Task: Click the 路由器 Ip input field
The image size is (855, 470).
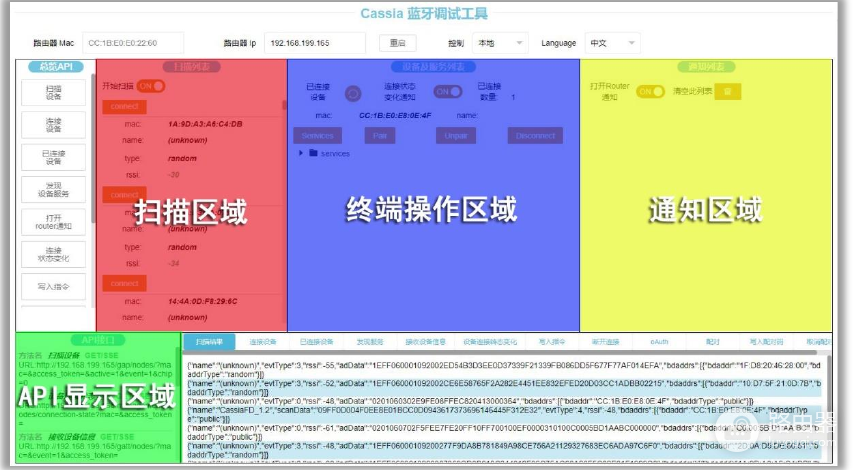Action: (x=315, y=43)
